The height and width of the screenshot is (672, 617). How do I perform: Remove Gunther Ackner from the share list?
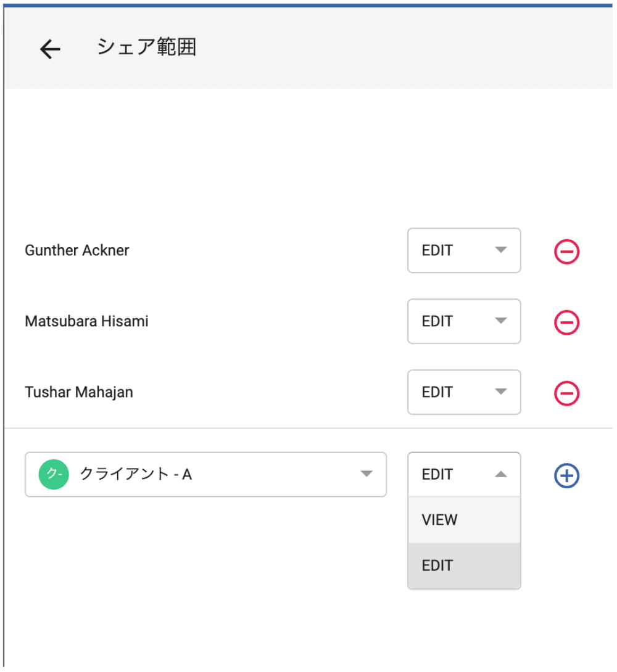click(x=566, y=252)
